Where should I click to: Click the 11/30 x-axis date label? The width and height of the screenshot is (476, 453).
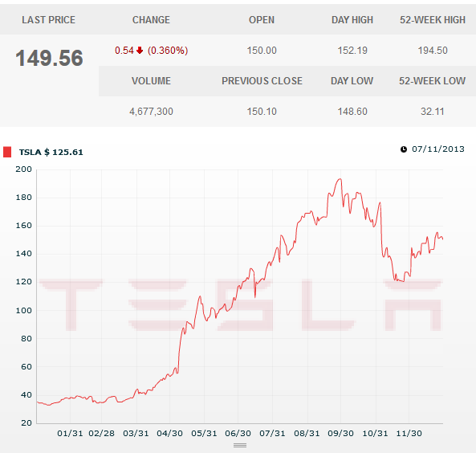tap(409, 433)
